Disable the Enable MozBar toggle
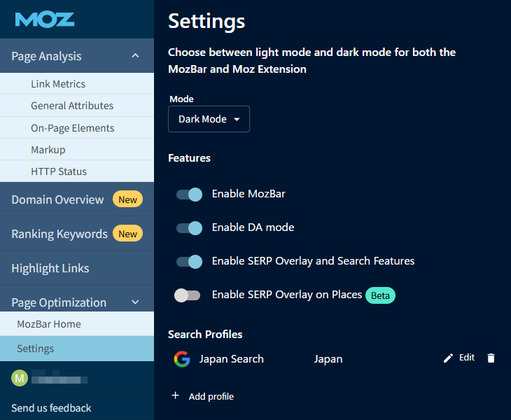This screenshot has width=511, height=420. [189, 194]
